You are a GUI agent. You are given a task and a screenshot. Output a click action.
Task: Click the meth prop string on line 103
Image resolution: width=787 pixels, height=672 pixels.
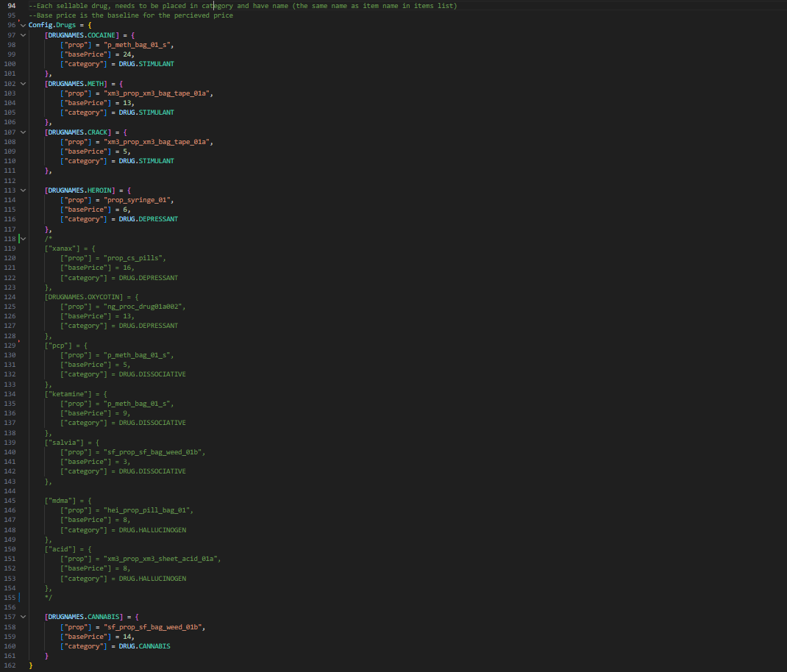(x=156, y=93)
